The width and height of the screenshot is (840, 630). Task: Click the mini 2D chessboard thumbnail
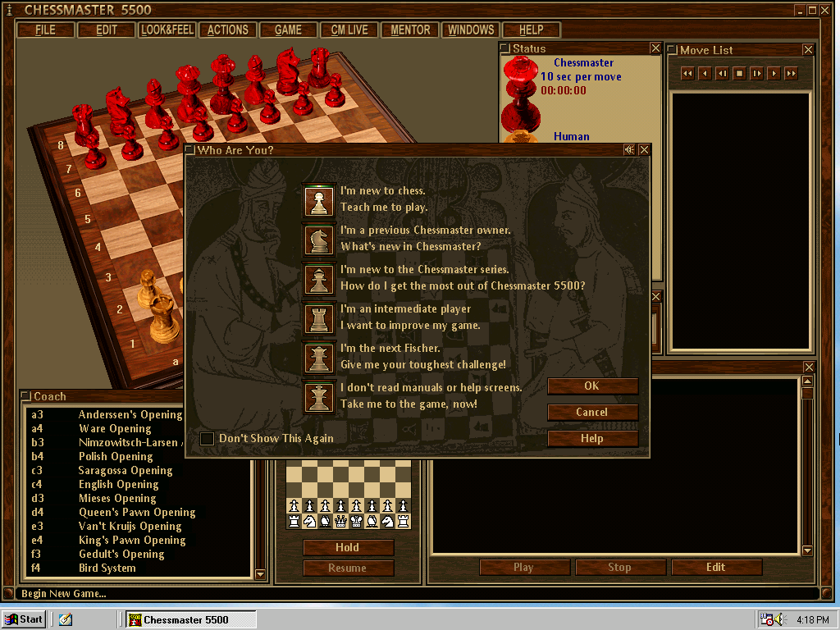348,495
